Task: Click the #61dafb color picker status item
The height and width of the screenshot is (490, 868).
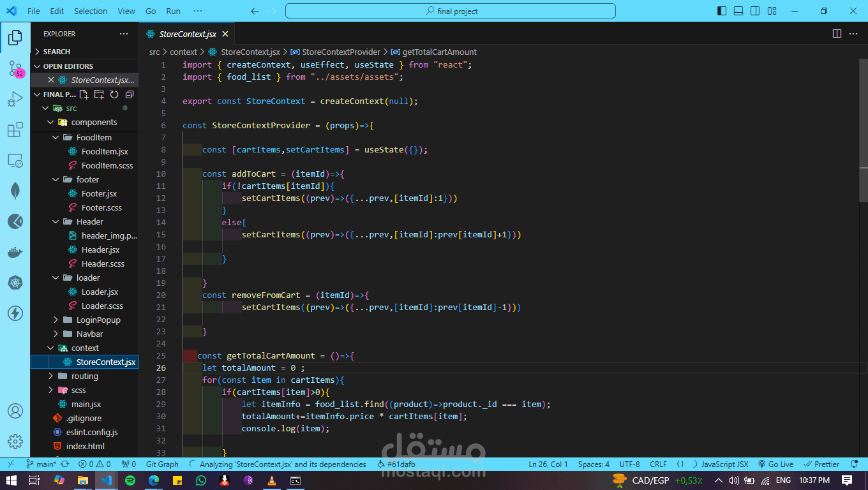Action: coord(396,464)
